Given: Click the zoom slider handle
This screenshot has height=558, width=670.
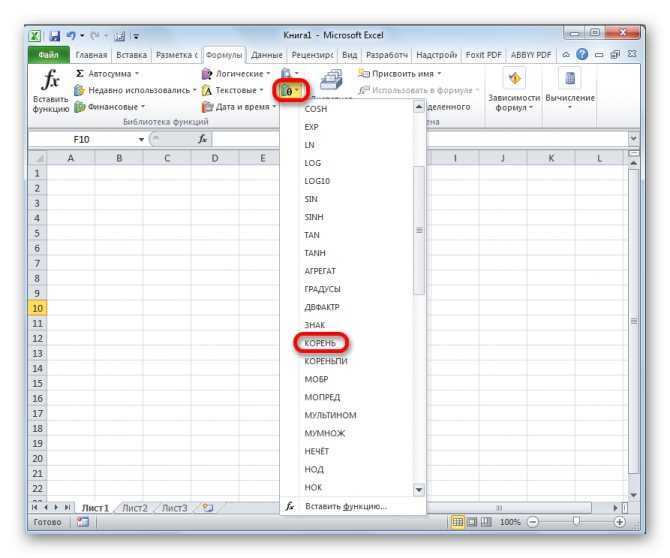Looking at the screenshot, I should 576,521.
